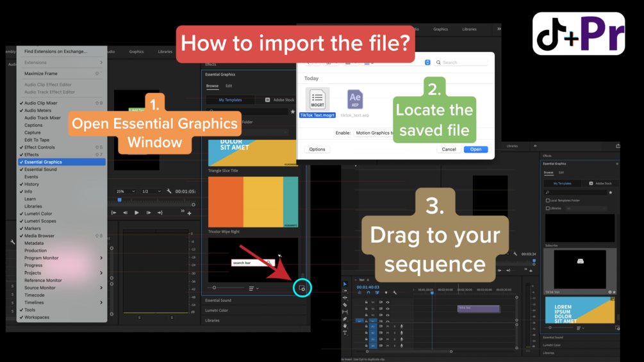This screenshot has width=644, height=362.
Task: Select the Track Select Forward tool
Action: [x=345, y=291]
